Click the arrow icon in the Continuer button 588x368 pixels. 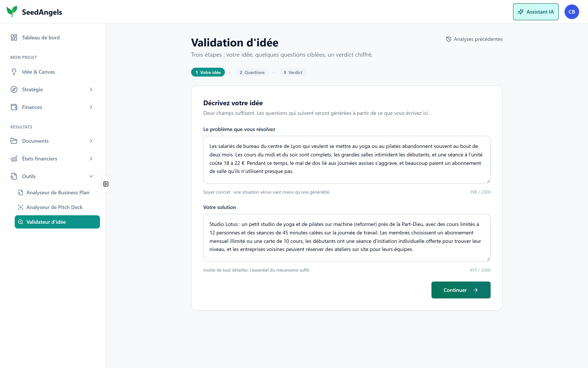[x=476, y=290]
